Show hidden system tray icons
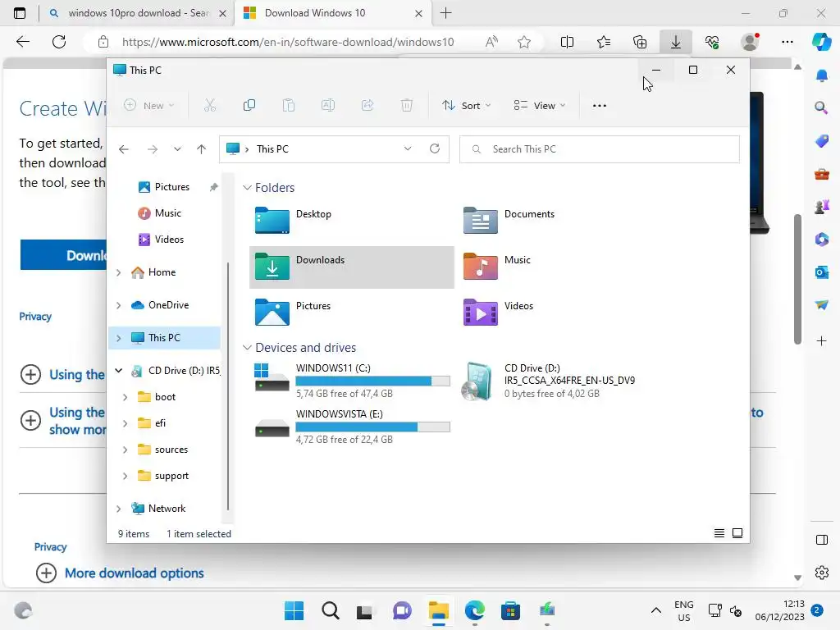The width and height of the screenshot is (840, 630). (655, 610)
